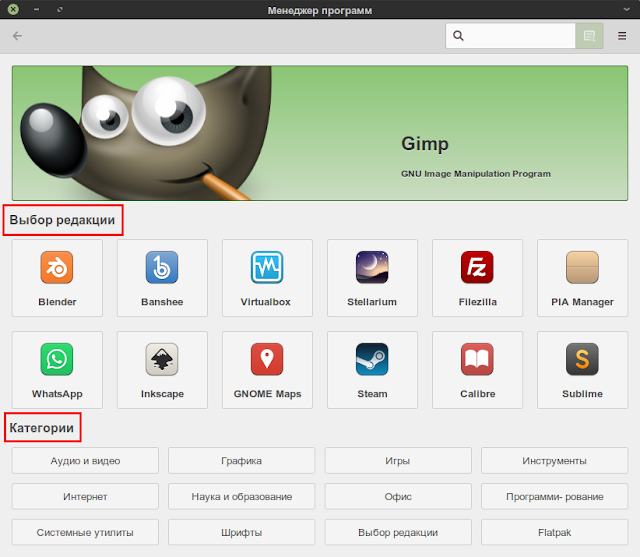
Task: Open the PIA Manager app tile
Action: pos(582,278)
